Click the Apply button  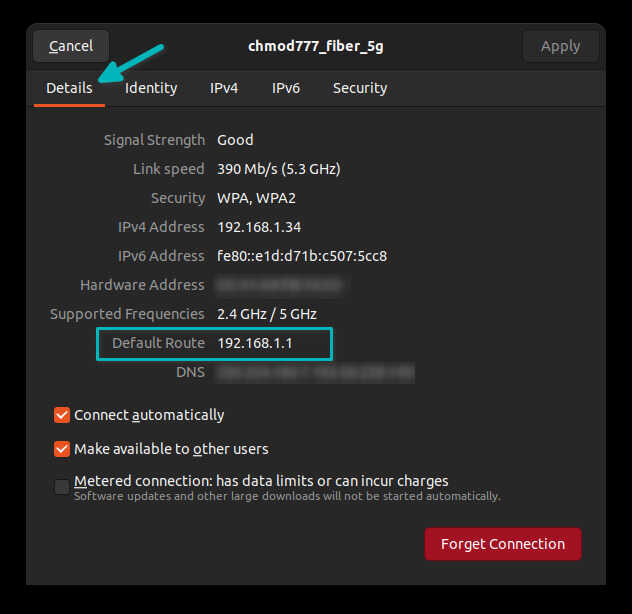point(560,46)
